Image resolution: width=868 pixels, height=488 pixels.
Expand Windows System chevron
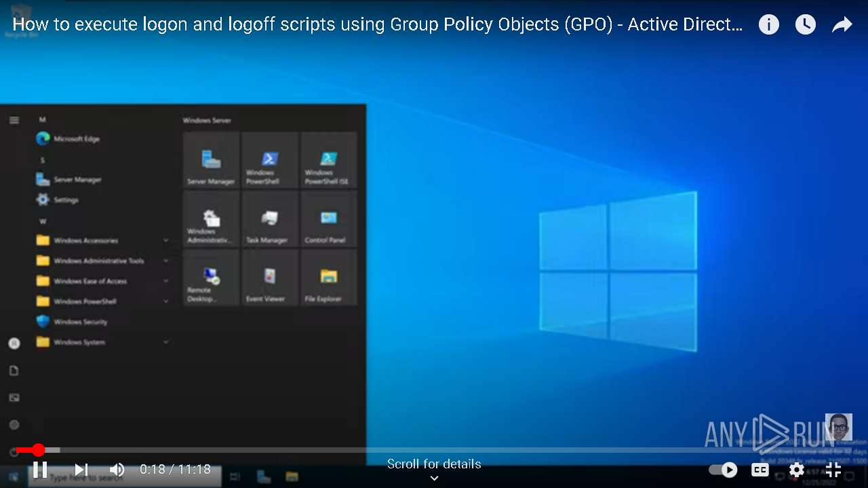(x=166, y=342)
